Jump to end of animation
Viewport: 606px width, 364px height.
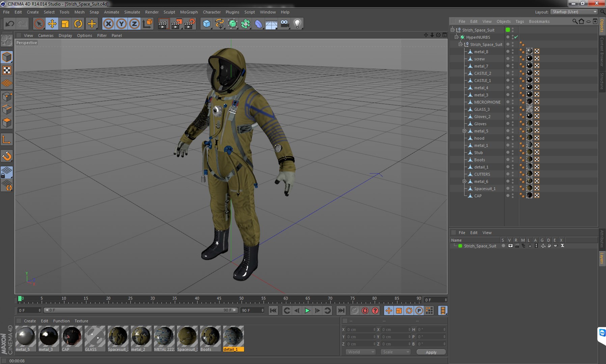(x=341, y=310)
